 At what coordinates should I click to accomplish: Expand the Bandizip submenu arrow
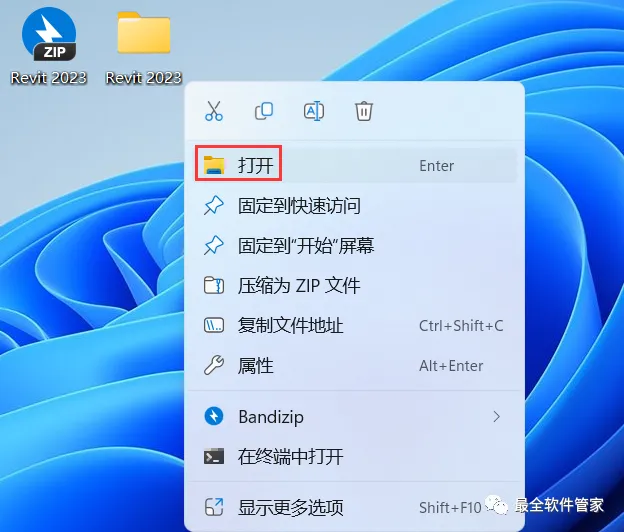click(496, 417)
